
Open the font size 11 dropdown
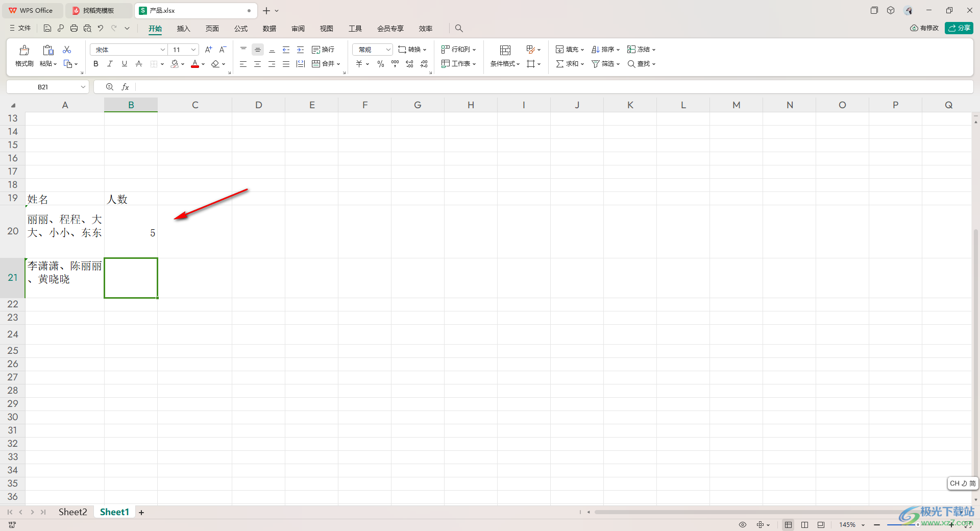tap(193, 50)
